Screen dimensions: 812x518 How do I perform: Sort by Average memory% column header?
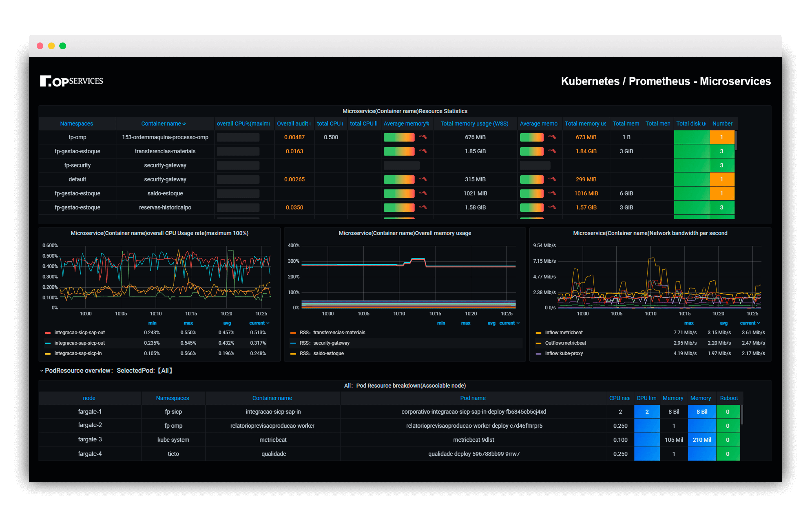point(406,124)
